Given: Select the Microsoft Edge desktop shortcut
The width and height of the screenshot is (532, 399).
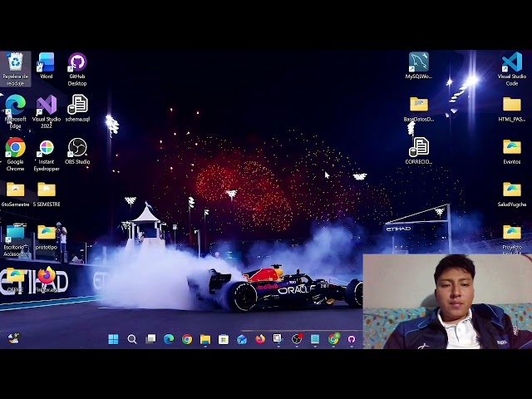Looking at the screenshot, I should tap(15, 112).
